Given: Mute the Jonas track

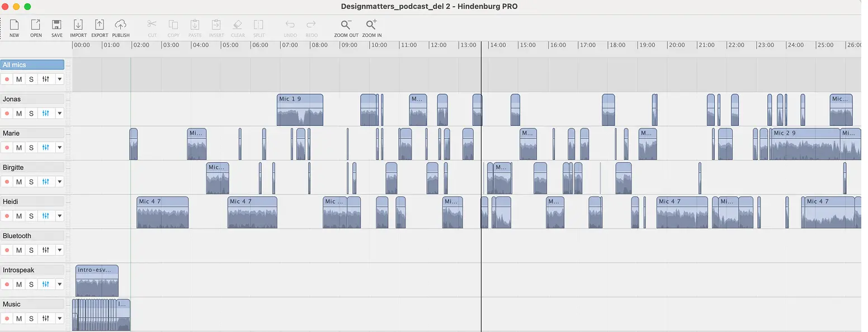Looking at the screenshot, I should click(x=19, y=113).
